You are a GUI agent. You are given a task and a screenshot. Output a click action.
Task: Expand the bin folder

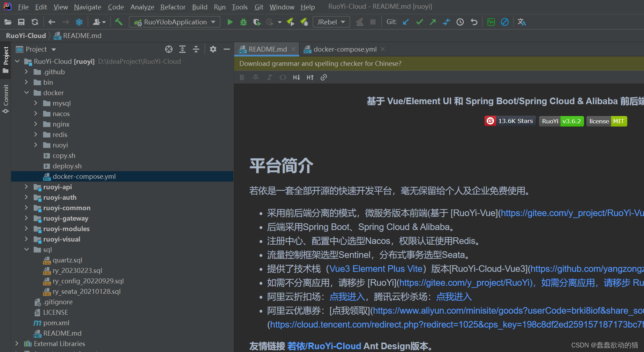(26, 82)
